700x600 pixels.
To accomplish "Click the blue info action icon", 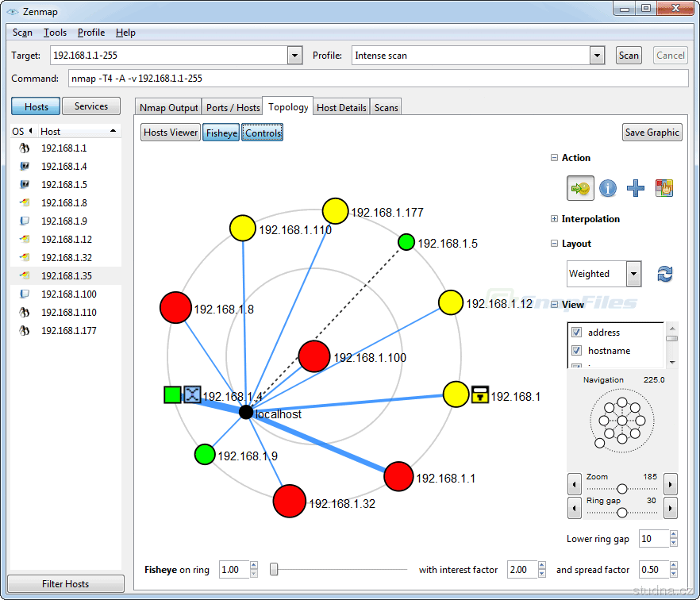I will pyautogui.click(x=607, y=188).
